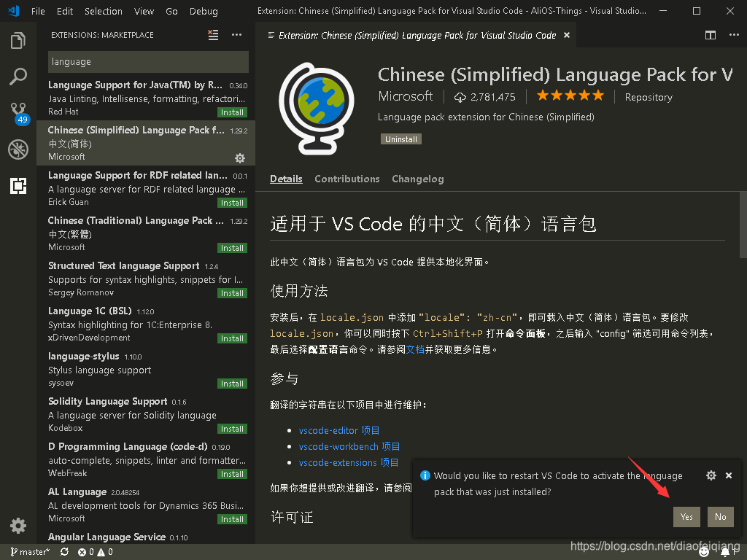Click the five-star rating
This screenshot has width=747, height=560.
(x=570, y=96)
